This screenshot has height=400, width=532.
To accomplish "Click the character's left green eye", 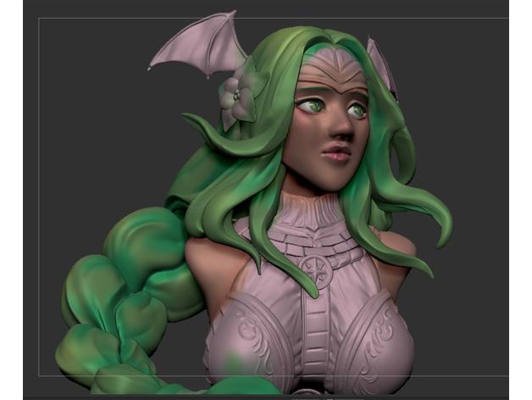I will (x=313, y=105).
